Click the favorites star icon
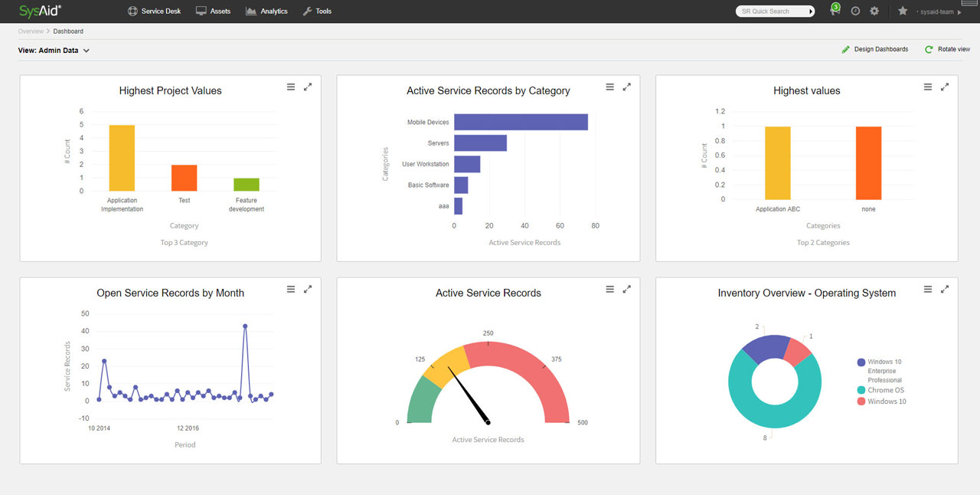This screenshot has width=980, height=495. point(903,11)
